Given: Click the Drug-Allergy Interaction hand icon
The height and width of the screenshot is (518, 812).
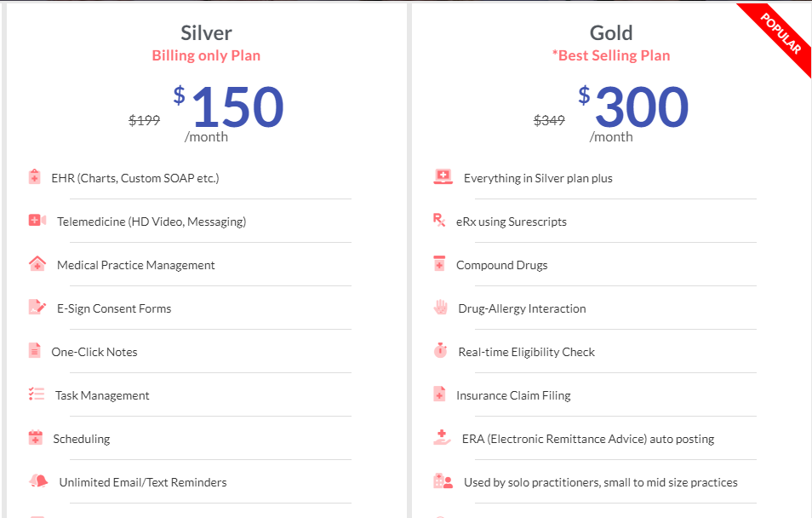Looking at the screenshot, I should click(x=440, y=308).
